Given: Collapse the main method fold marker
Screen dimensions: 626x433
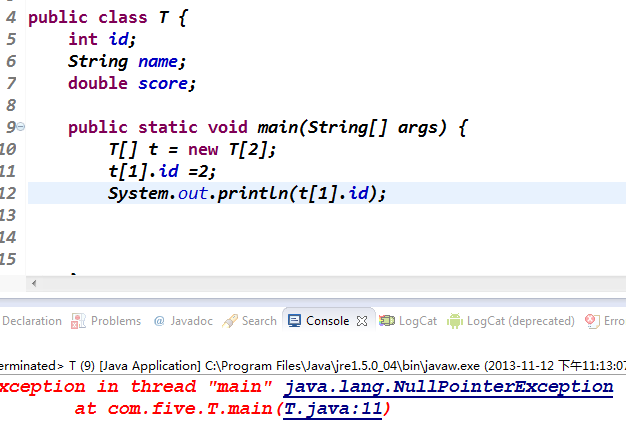Looking at the screenshot, I should [21, 127].
